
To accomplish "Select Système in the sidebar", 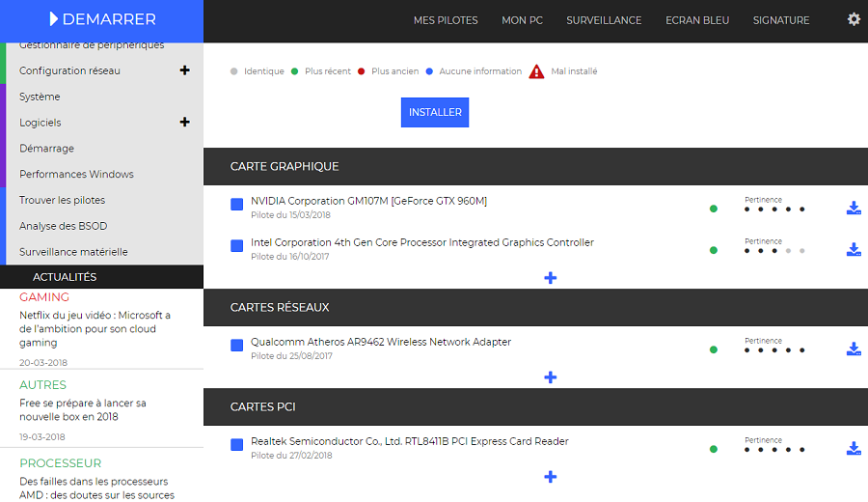I will click(40, 97).
